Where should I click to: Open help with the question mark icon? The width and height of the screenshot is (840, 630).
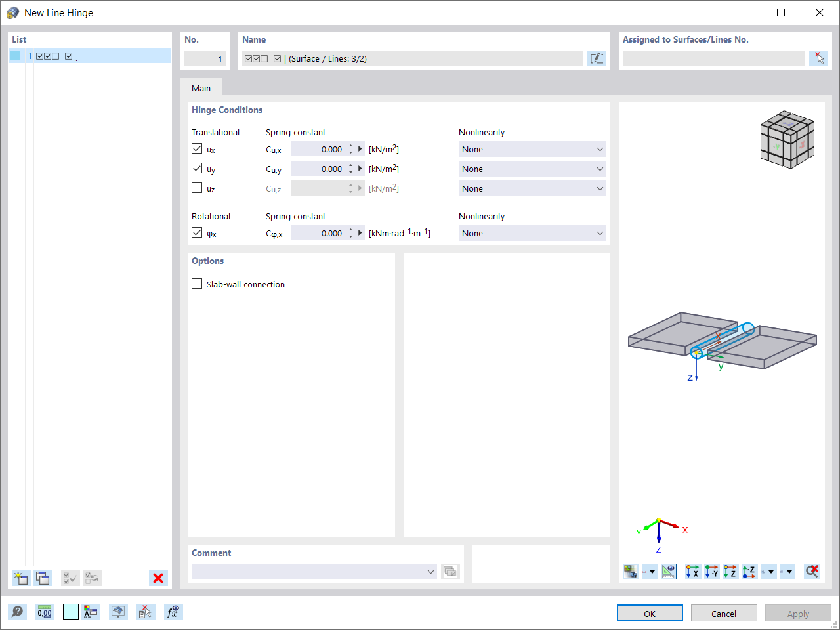18,612
